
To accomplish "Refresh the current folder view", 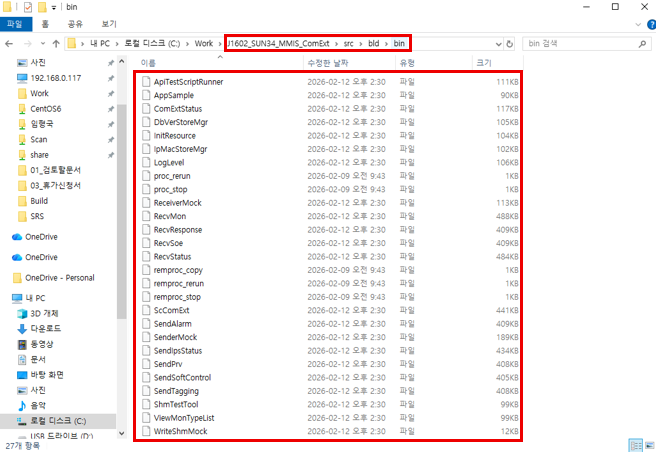I will coord(511,44).
